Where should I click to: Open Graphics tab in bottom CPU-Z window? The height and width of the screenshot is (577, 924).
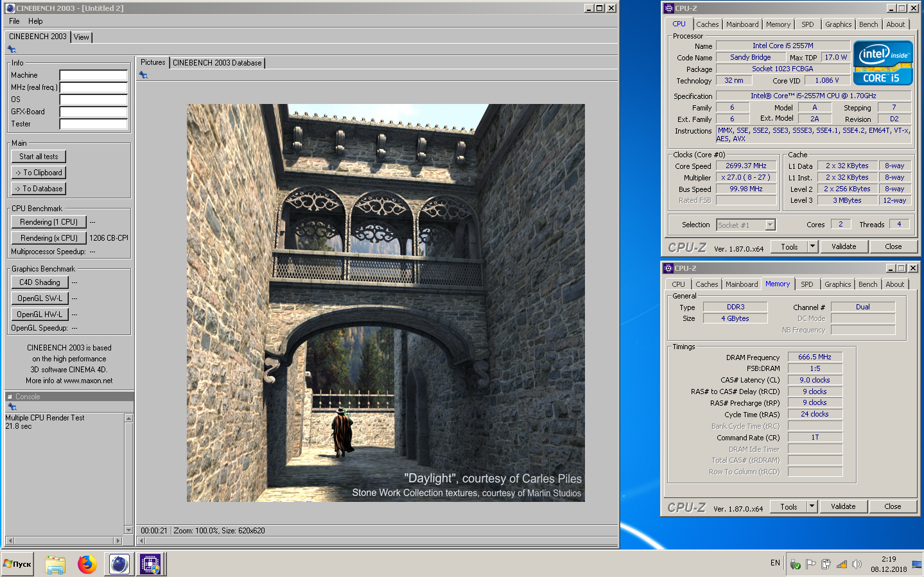point(838,284)
